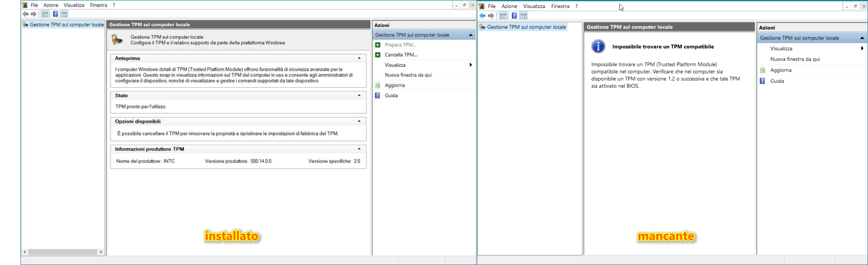868x265 pixels.
Task: Click Forward arrow in left window toolbar
Action: pos(33,14)
